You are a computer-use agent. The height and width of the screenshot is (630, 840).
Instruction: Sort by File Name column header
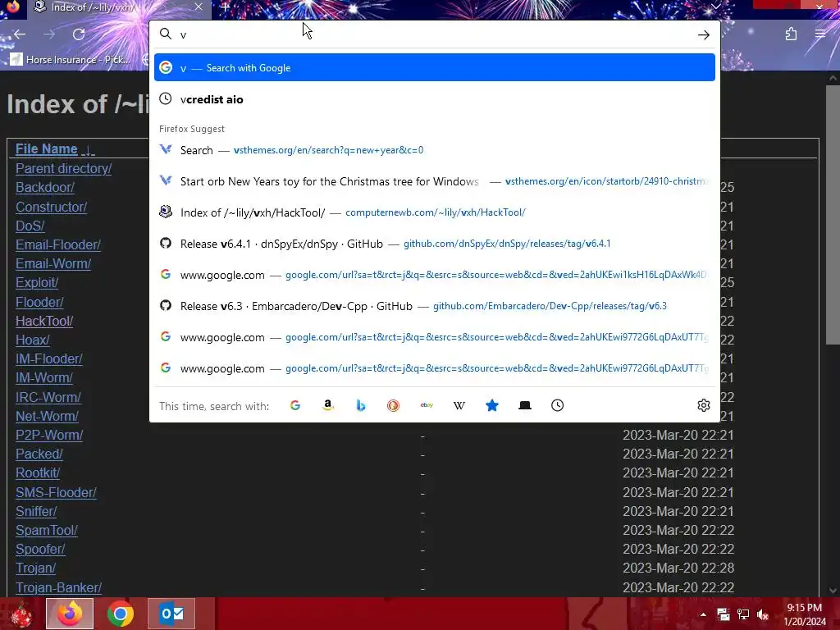click(x=47, y=149)
